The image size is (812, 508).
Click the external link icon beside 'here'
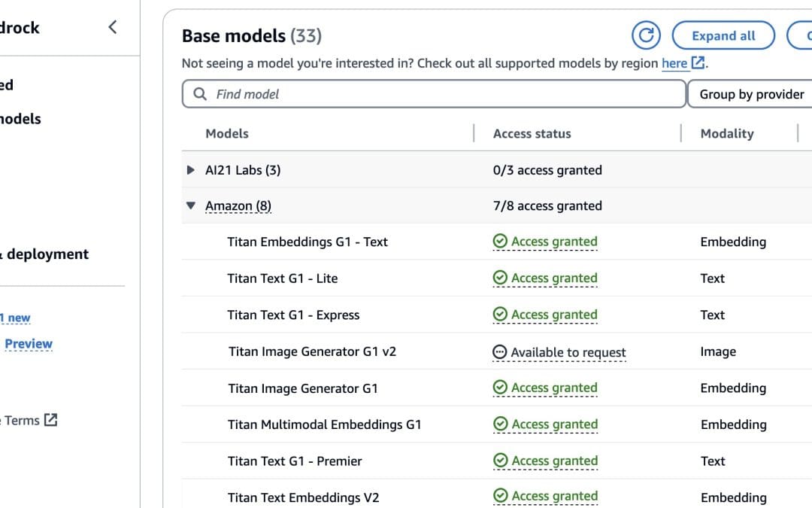(x=698, y=63)
